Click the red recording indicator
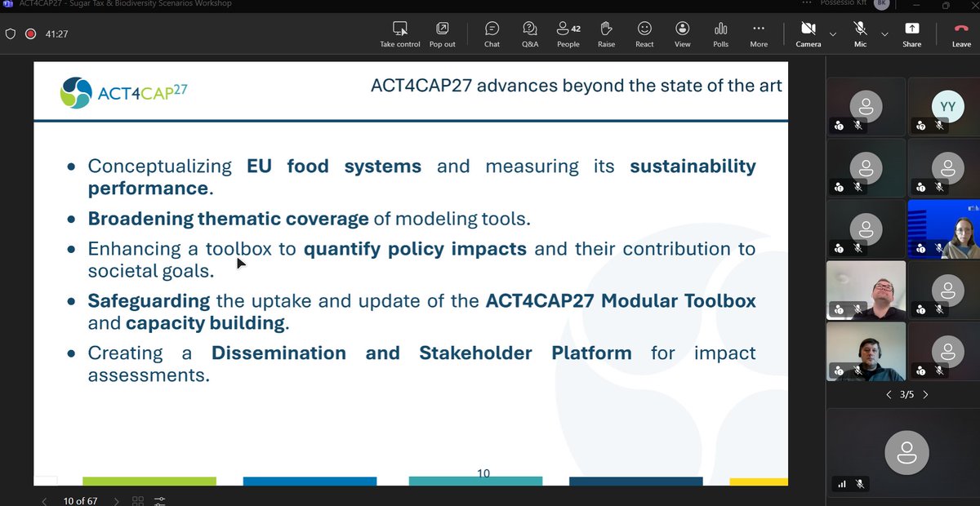Viewport: 980px width, 506px height. point(30,34)
